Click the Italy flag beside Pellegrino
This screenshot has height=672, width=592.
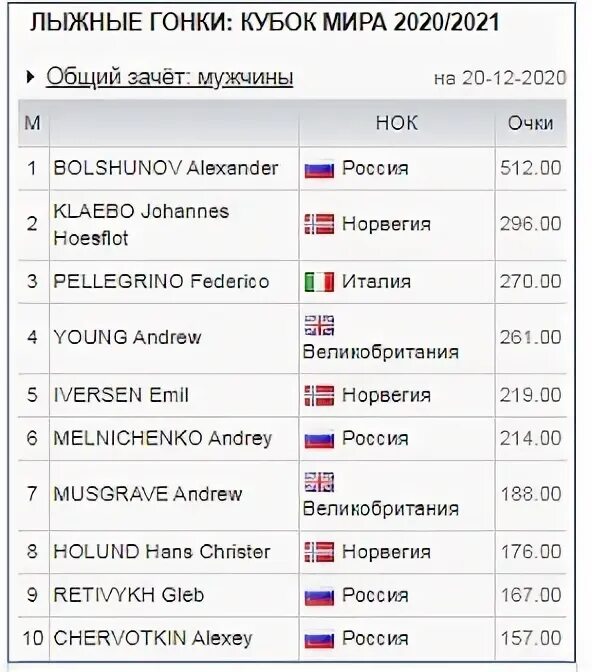[x=319, y=282]
